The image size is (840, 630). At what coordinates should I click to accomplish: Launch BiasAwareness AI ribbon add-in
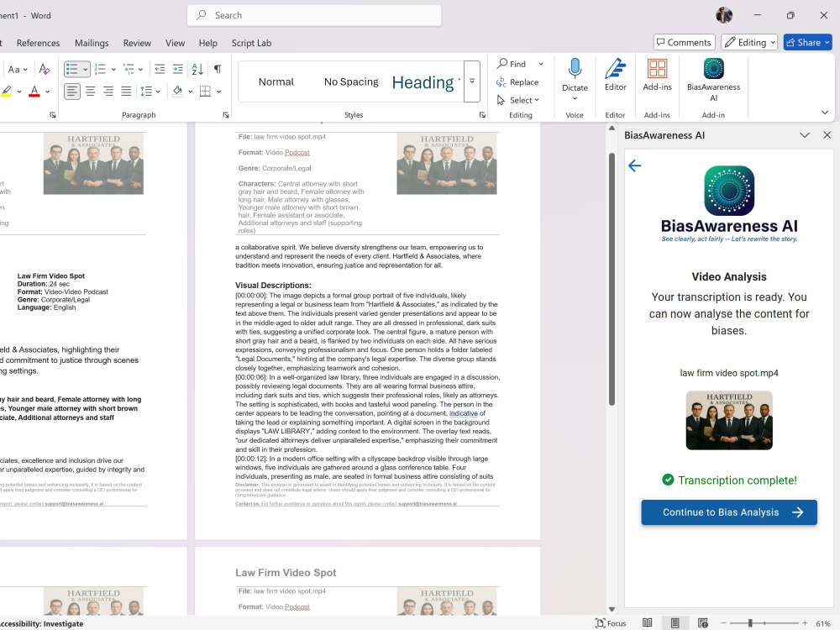[713, 80]
